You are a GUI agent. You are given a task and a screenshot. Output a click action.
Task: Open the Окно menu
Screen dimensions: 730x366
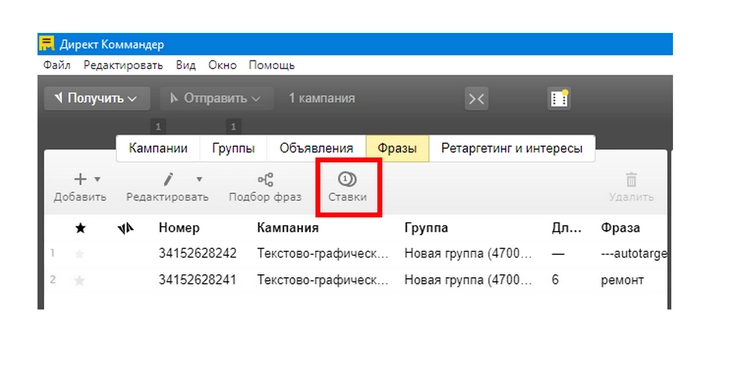pos(222,65)
